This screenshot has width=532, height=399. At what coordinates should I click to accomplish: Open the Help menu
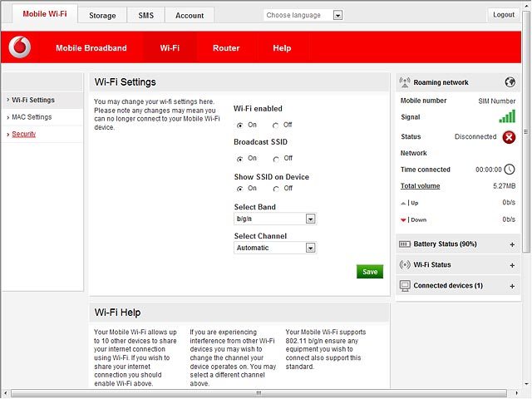[282, 48]
